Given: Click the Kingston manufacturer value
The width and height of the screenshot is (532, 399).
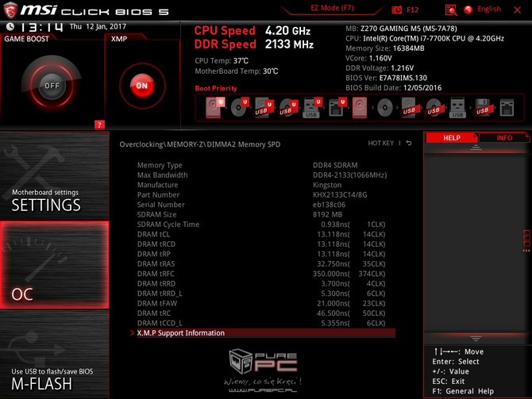Looking at the screenshot, I should [x=327, y=185].
